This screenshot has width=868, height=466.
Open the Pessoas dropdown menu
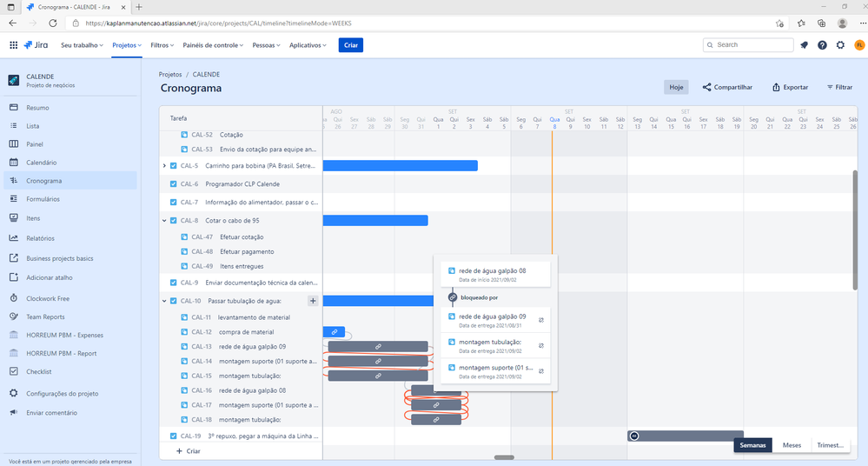point(266,45)
